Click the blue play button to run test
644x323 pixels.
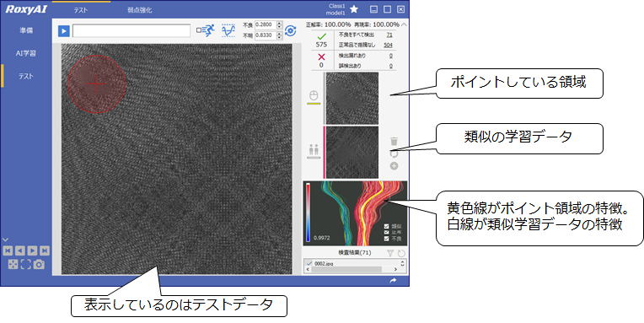pyautogui.click(x=64, y=31)
